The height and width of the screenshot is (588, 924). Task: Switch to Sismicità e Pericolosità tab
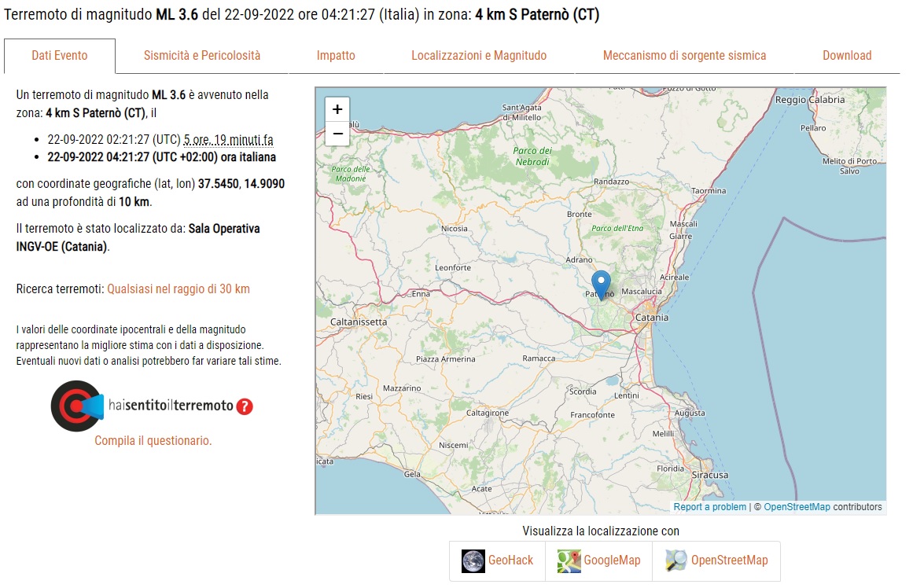(202, 55)
